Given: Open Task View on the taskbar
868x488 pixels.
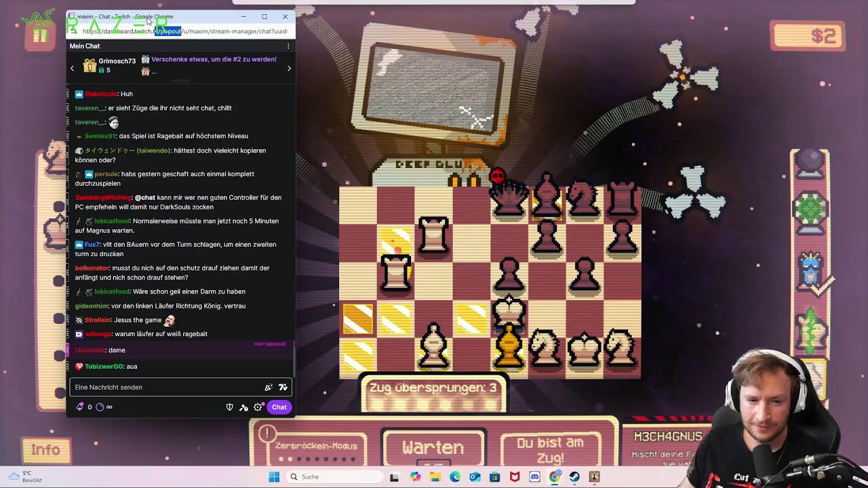Looking at the screenshot, I should 395,476.
